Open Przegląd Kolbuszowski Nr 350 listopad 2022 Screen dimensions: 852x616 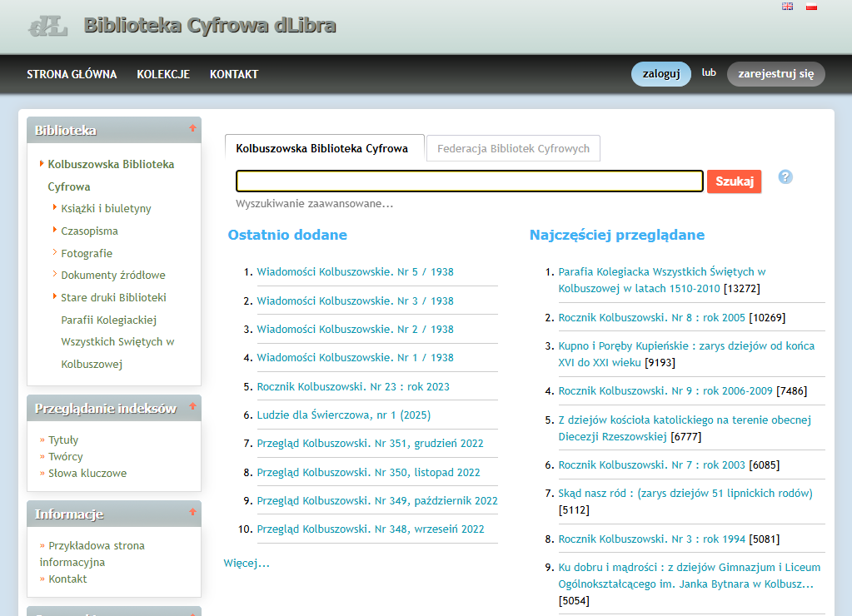(x=368, y=473)
